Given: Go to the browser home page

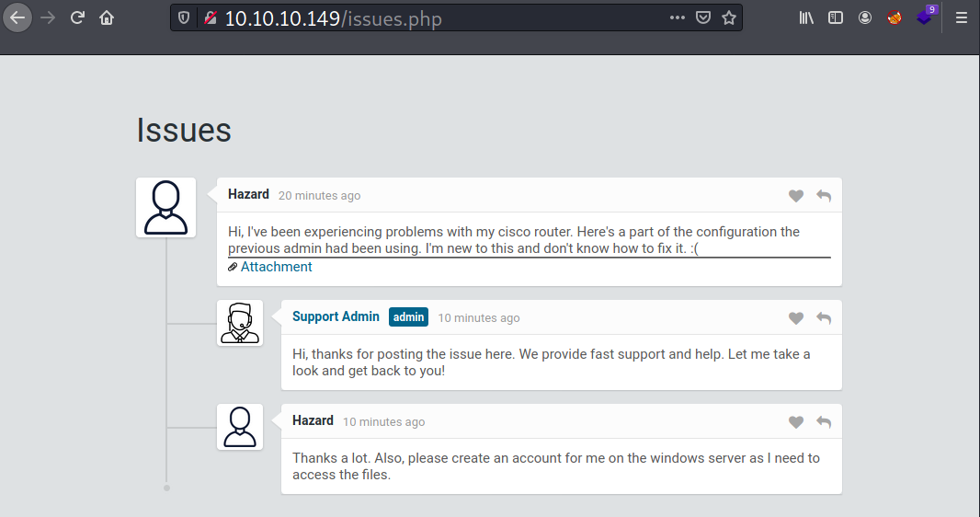Looking at the screenshot, I should (x=107, y=17).
